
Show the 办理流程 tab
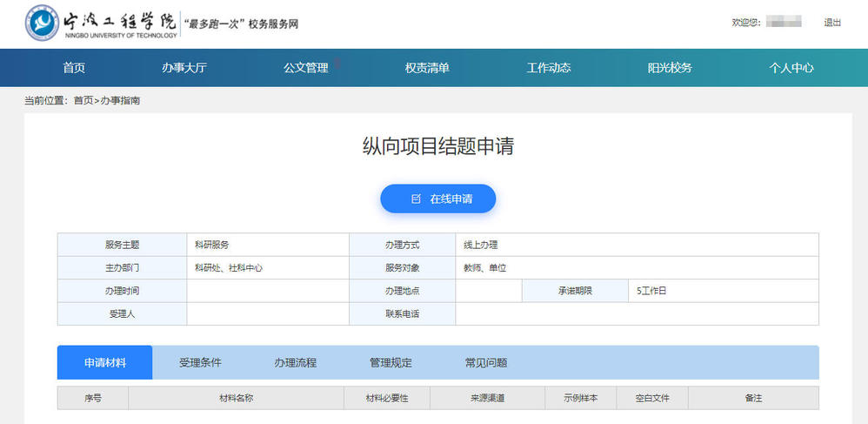tap(295, 363)
